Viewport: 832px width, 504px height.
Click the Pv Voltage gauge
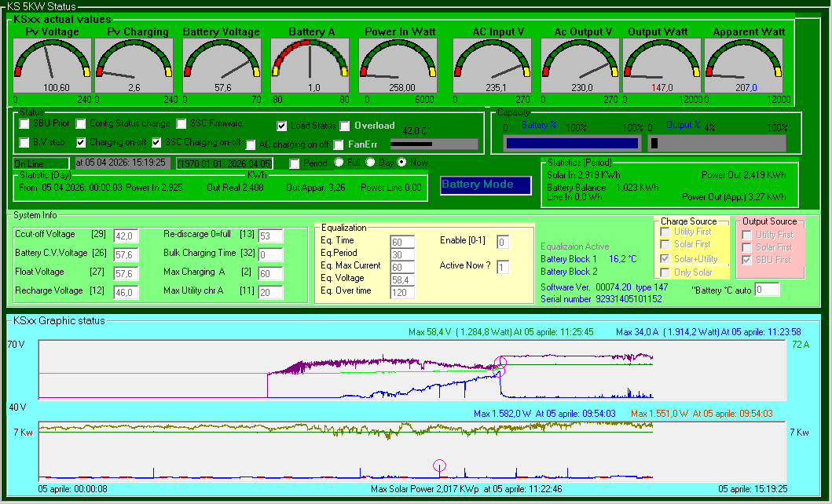pos(53,67)
